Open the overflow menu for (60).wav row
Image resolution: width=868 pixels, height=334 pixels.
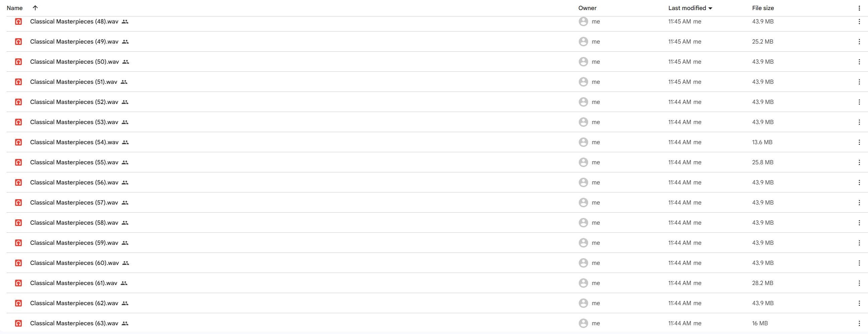pos(859,263)
